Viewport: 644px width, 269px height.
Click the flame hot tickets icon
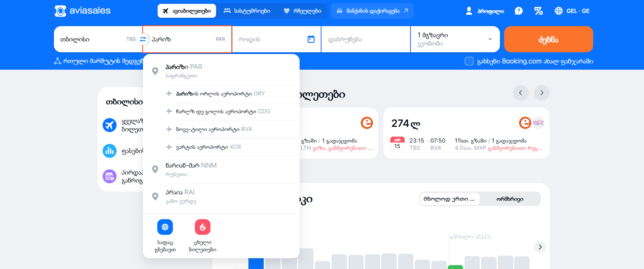coord(202,227)
